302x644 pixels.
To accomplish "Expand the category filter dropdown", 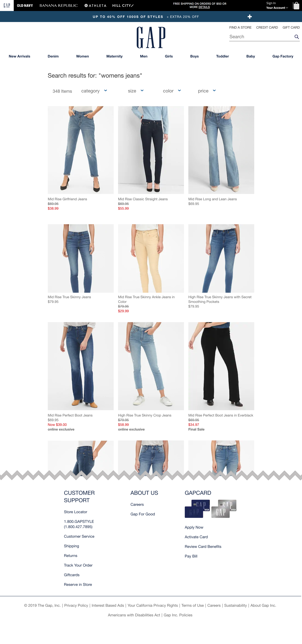I will [x=94, y=91].
